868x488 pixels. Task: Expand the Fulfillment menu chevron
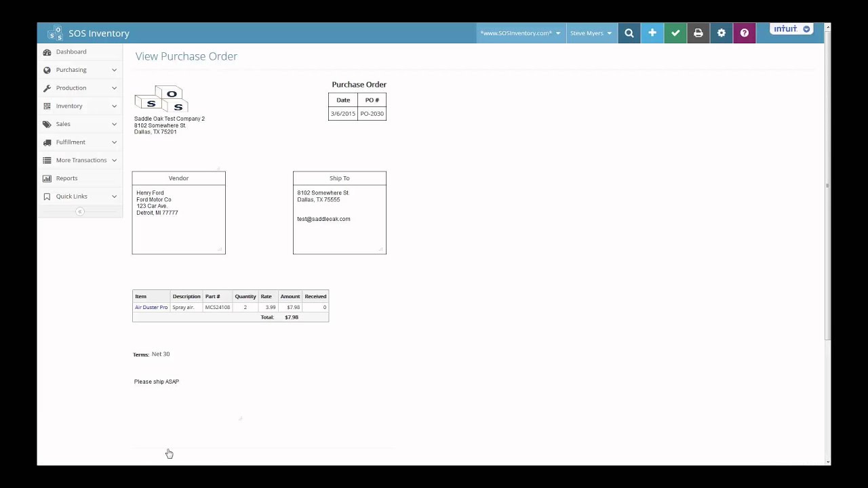114,142
